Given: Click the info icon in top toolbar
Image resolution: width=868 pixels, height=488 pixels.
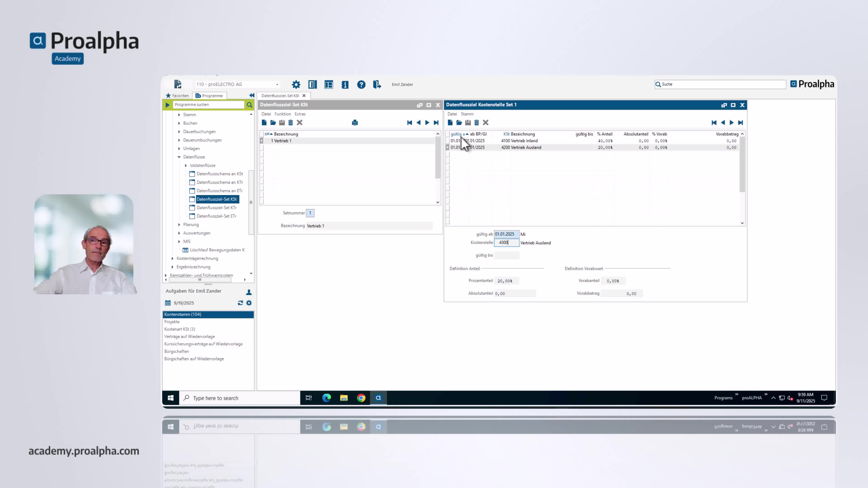Looking at the screenshot, I should (345, 84).
